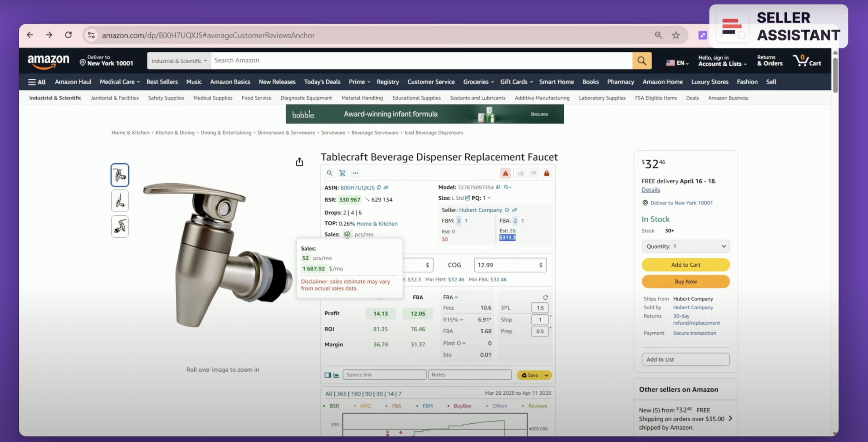Viewport: 868px width, 442px height.
Task: Open the R15% referral fee dropdown
Action: [461, 319]
